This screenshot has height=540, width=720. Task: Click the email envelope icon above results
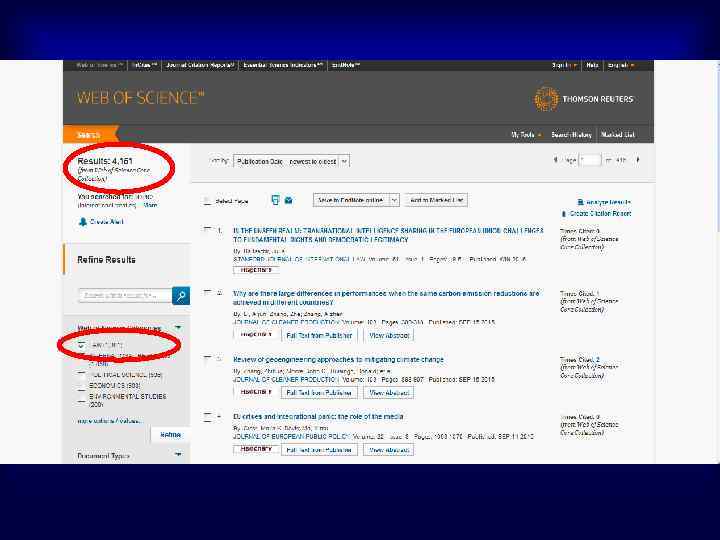[x=288, y=200]
